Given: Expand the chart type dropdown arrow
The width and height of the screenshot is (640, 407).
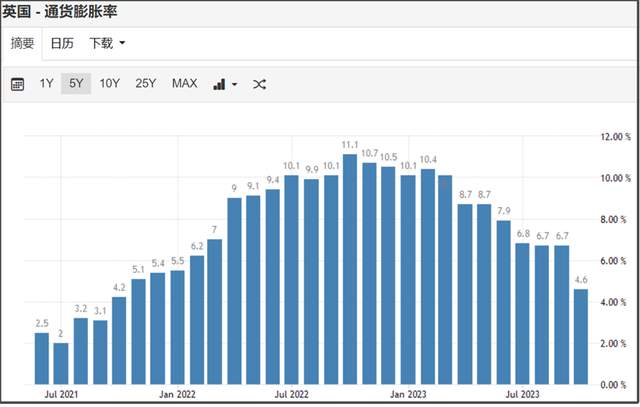Looking at the screenshot, I should coord(234,85).
